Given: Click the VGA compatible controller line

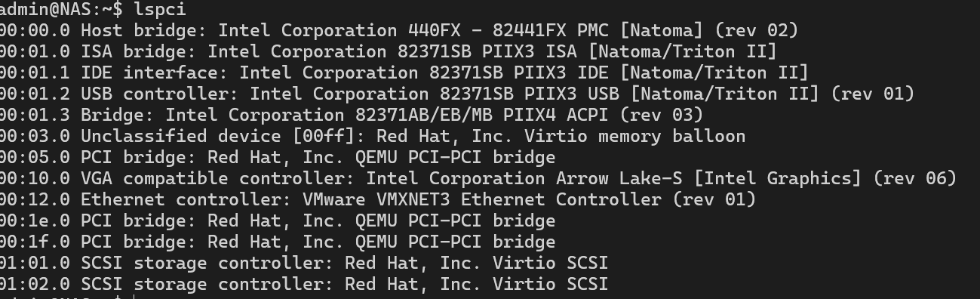Looking at the screenshot, I should coord(478,179).
